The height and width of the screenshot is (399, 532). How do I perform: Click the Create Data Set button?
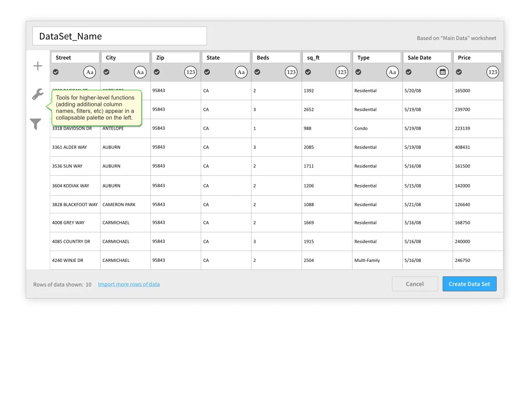pyautogui.click(x=470, y=284)
